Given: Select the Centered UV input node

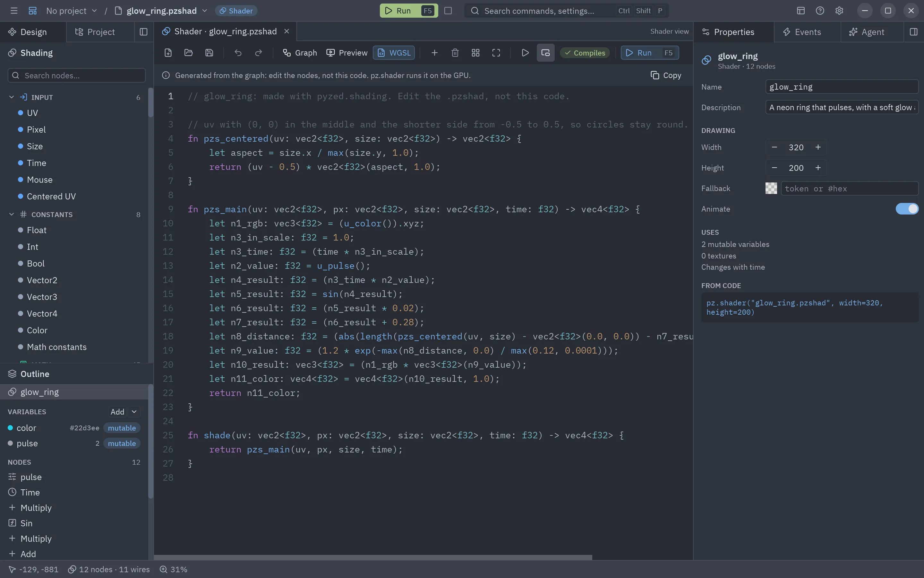Looking at the screenshot, I should pos(51,197).
